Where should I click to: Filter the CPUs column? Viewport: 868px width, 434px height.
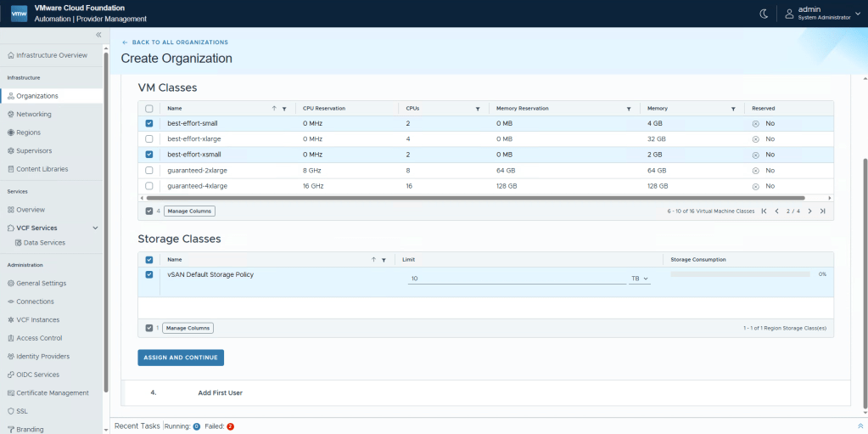tap(478, 109)
